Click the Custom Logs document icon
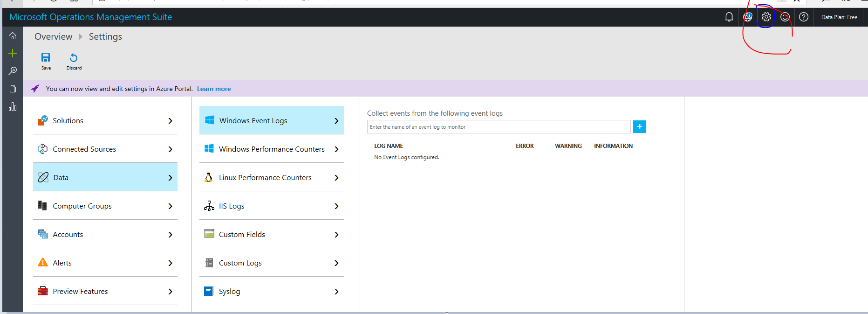The image size is (868, 314). (209, 263)
